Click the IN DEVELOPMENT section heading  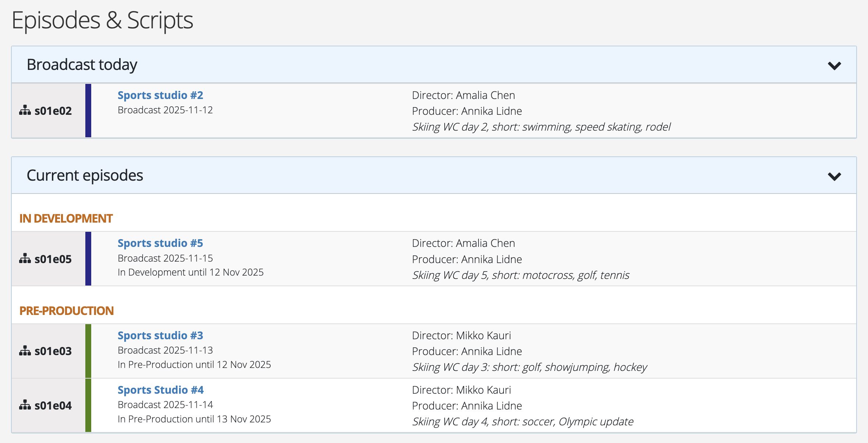(67, 217)
